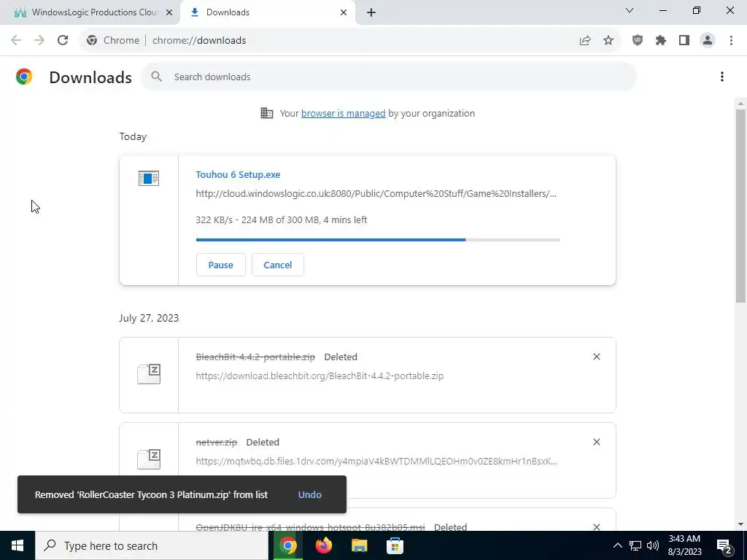The image size is (747, 560).
Task: Click the 'Today' date heading
Action: (x=133, y=136)
